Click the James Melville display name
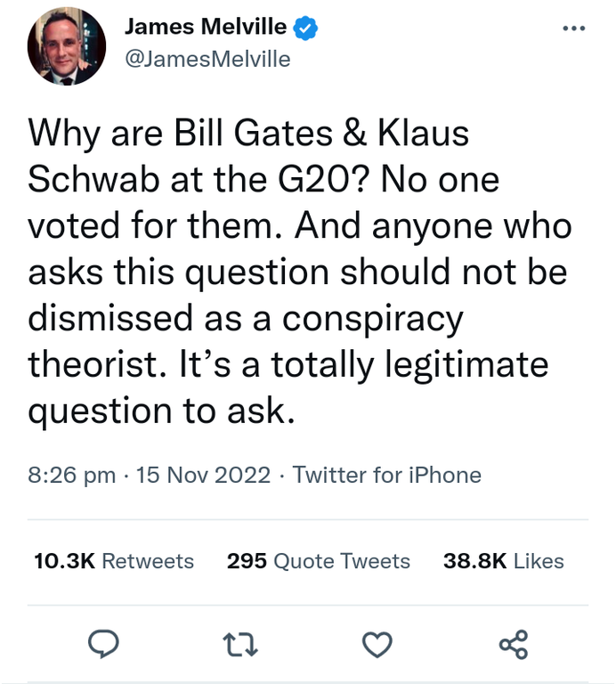 (x=207, y=28)
